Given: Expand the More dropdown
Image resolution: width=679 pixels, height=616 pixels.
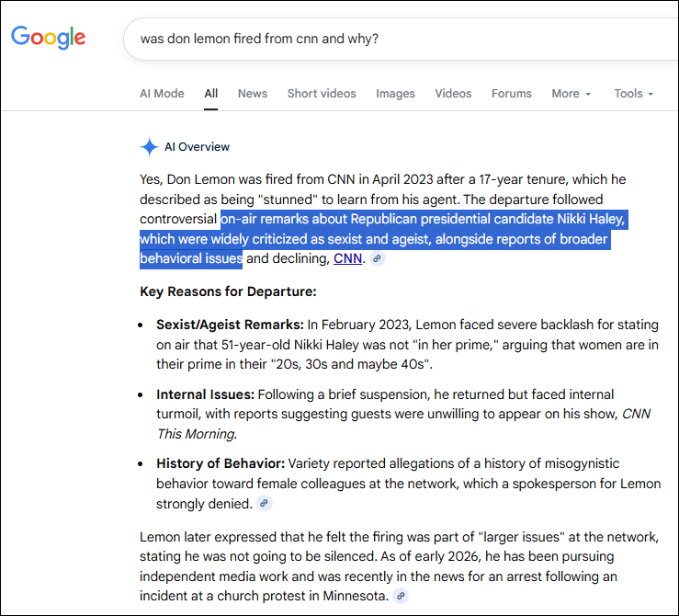Looking at the screenshot, I should click(571, 94).
